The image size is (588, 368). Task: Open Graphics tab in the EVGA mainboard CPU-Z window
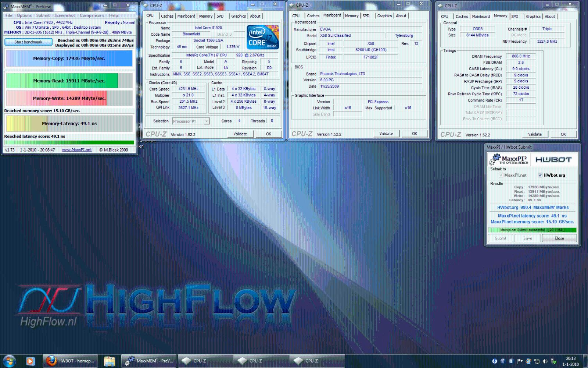(x=384, y=16)
